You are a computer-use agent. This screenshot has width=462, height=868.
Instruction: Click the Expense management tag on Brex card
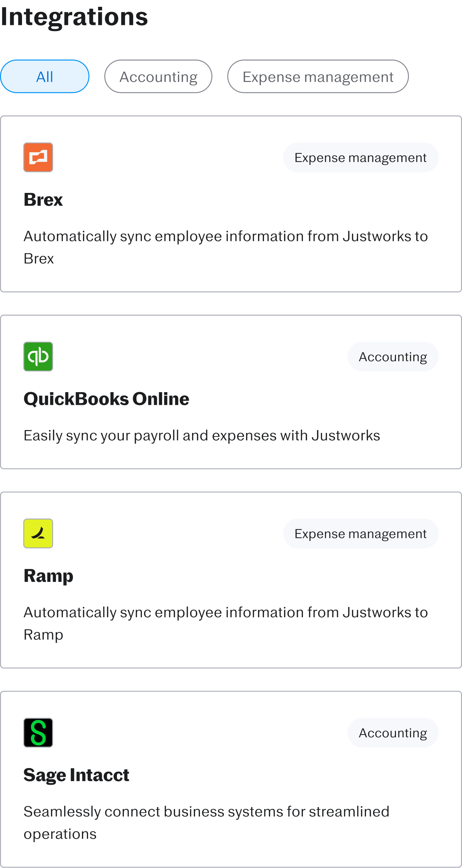[360, 157]
